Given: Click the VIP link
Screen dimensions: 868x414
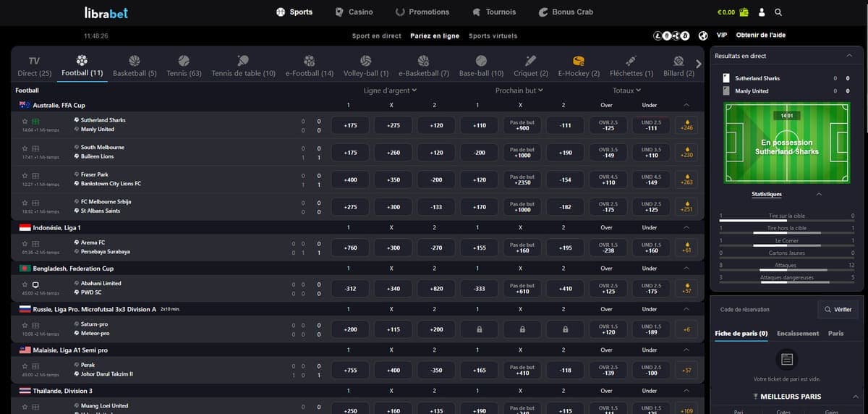Looking at the screenshot, I should pyautogui.click(x=722, y=35).
